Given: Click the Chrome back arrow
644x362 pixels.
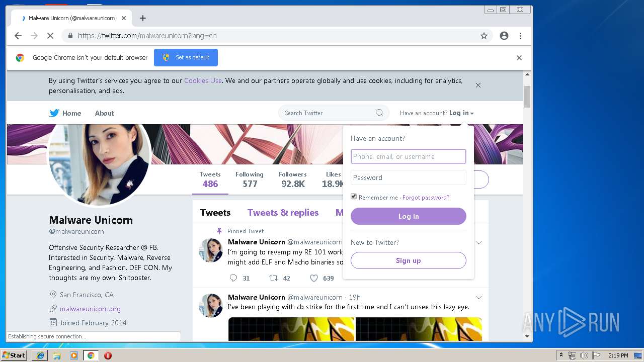Looking at the screenshot, I should click(x=18, y=36).
